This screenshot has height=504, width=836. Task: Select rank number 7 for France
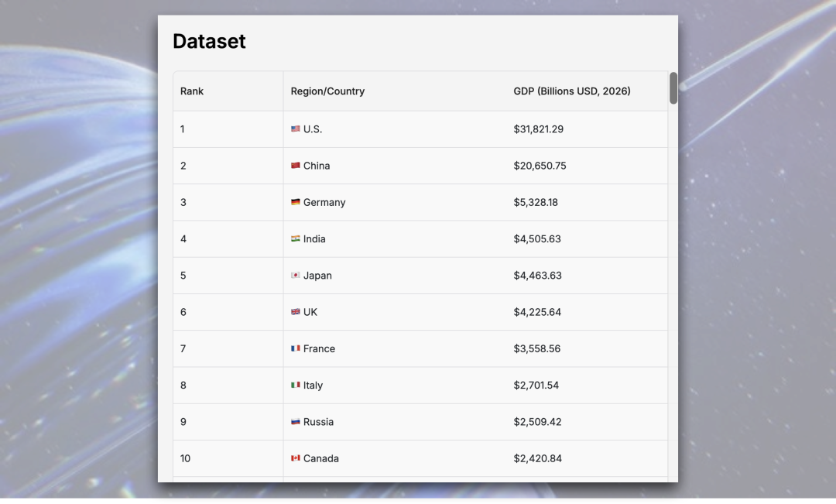(x=183, y=348)
